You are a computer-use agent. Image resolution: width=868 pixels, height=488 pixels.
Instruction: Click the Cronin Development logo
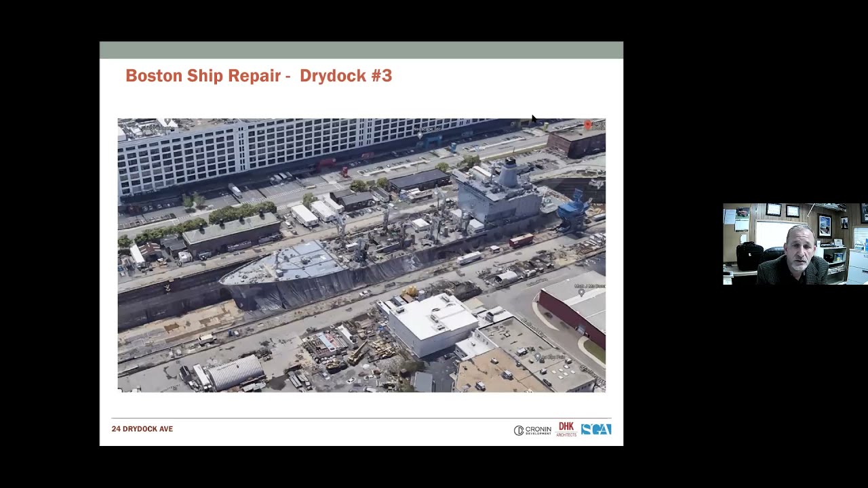point(532,430)
